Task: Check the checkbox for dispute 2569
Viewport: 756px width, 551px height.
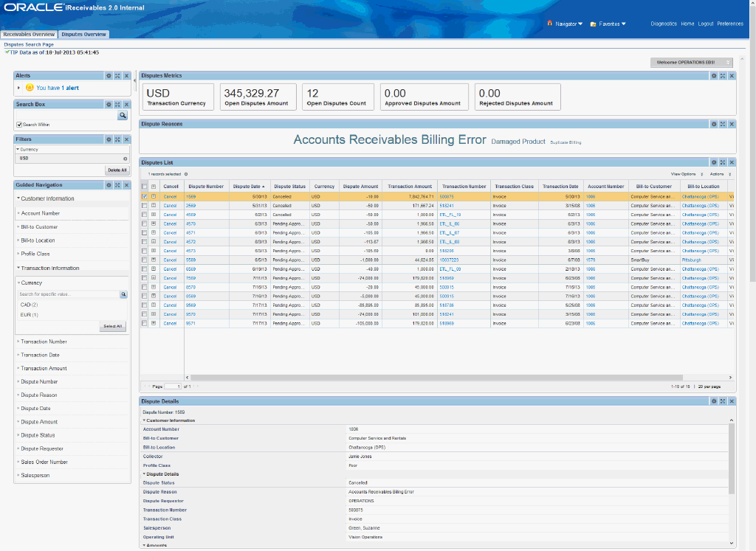Action: coord(144,206)
